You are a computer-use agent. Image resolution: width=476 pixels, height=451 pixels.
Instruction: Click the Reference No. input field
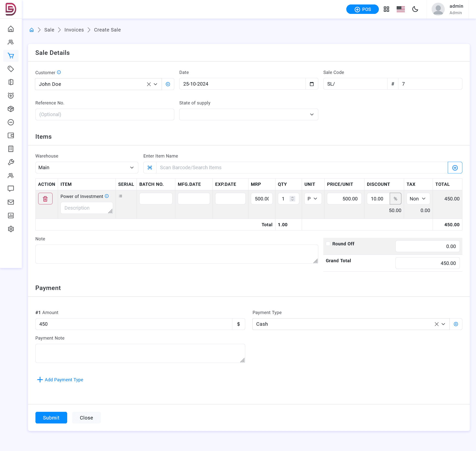[105, 115]
